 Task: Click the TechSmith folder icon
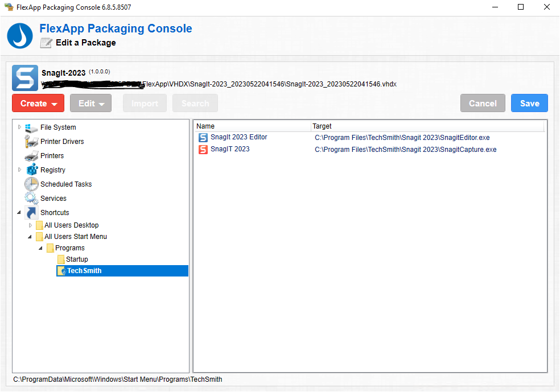tap(61, 271)
